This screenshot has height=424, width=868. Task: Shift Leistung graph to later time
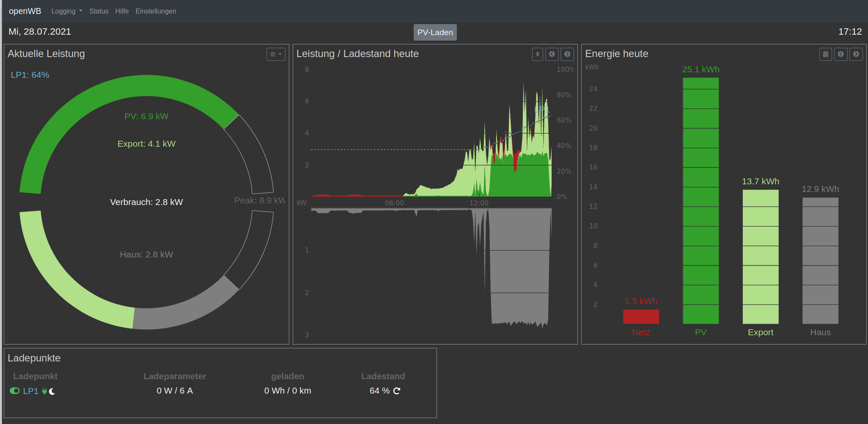click(567, 54)
